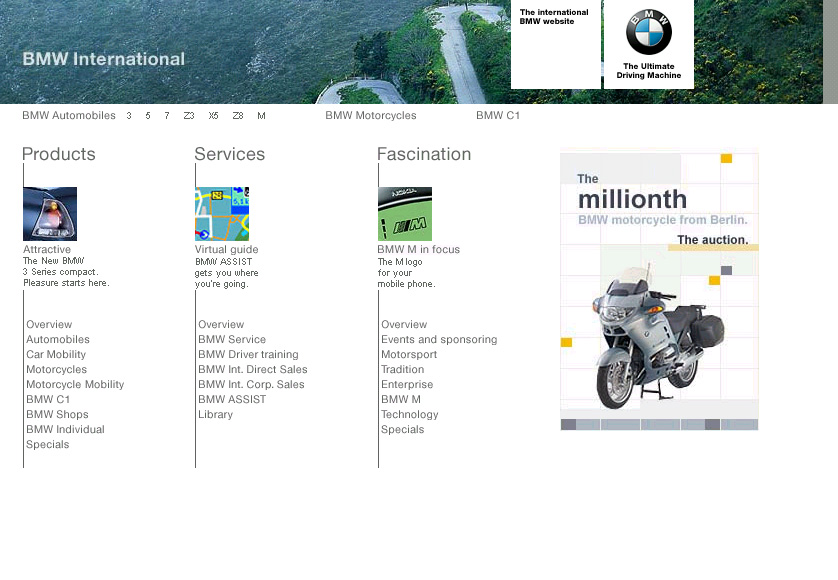The width and height of the screenshot is (838, 580).
Task: Click the BMW M in focus title
Action: pos(418,250)
